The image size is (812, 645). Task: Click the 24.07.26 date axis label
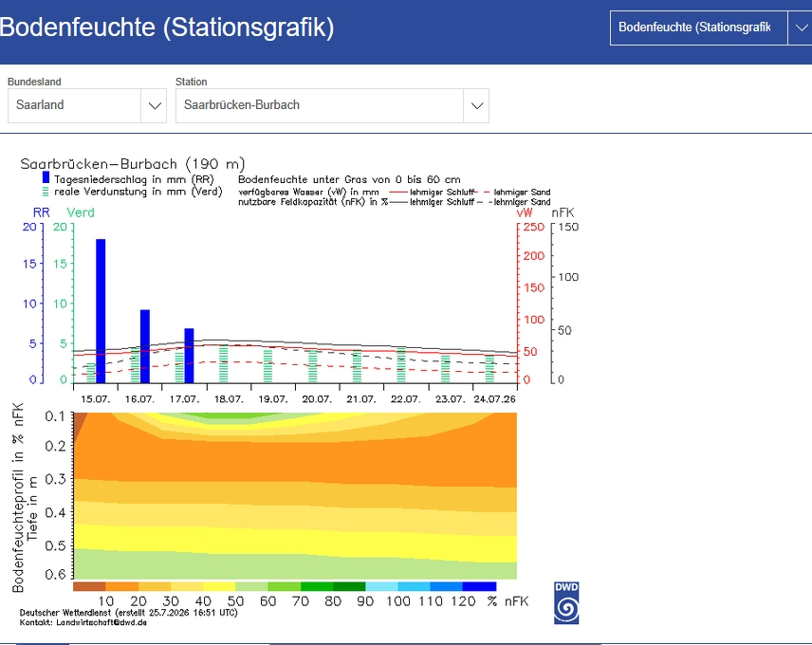(x=494, y=399)
